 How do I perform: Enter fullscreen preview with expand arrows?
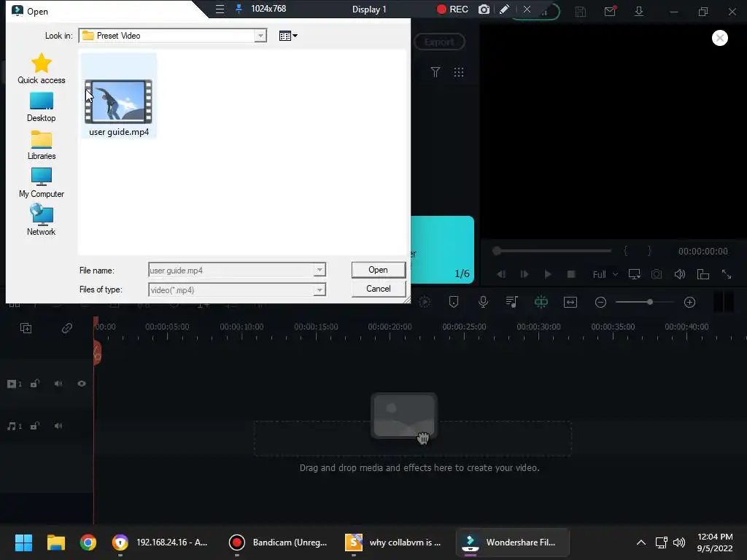(727, 274)
